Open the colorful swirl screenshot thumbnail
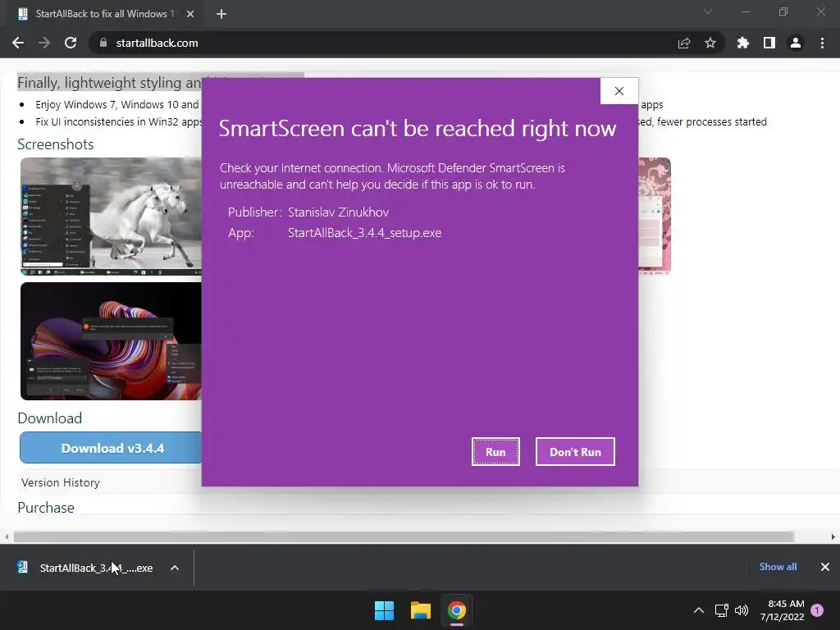840x630 pixels. pyautogui.click(x=111, y=341)
